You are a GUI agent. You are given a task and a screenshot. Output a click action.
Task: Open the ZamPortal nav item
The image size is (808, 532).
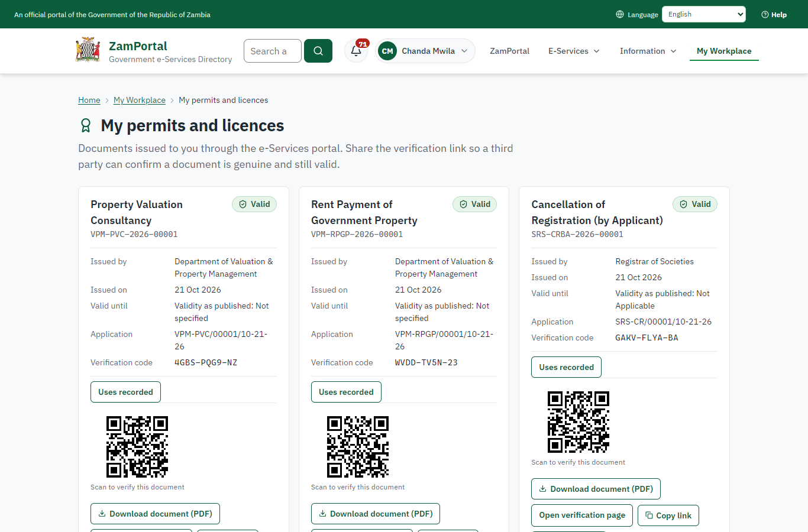click(510, 51)
